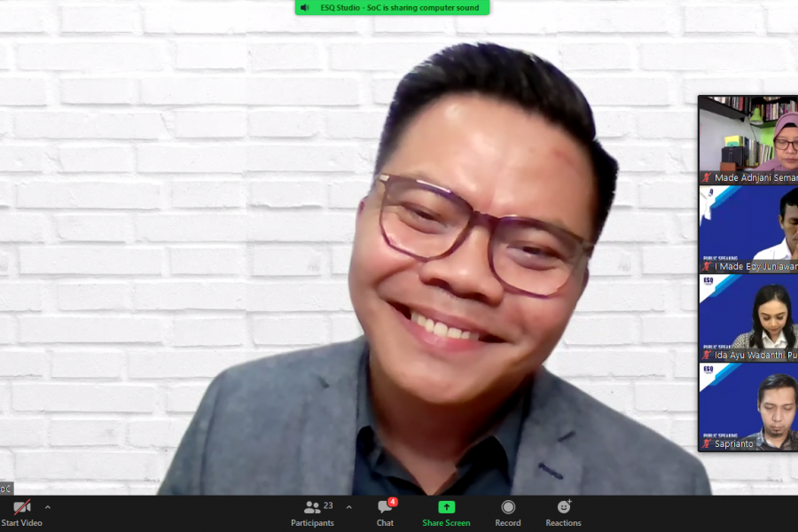Click muted mic icon beside Made Adnjani

pos(707,178)
